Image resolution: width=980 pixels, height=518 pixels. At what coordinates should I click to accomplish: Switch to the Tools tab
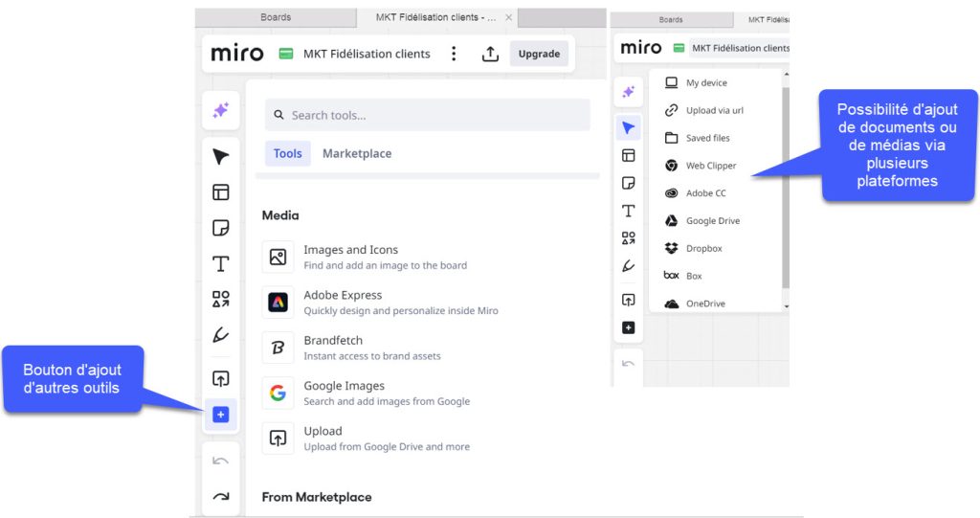tap(287, 153)
